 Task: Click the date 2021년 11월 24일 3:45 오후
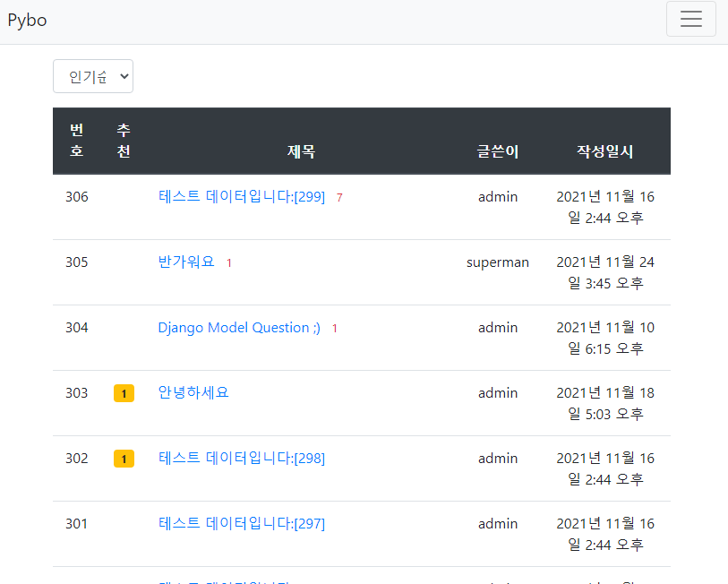pyautogui.click(x=605, y=272)
